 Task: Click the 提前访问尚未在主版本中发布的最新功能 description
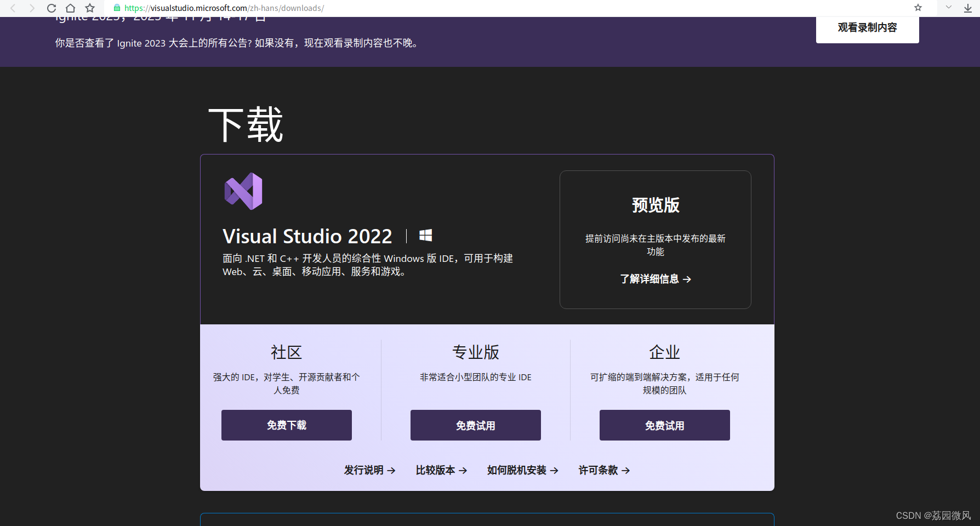pos(656,245)
